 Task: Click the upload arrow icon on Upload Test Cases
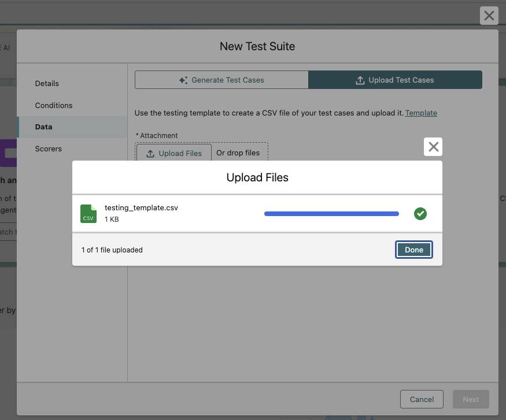360,80
